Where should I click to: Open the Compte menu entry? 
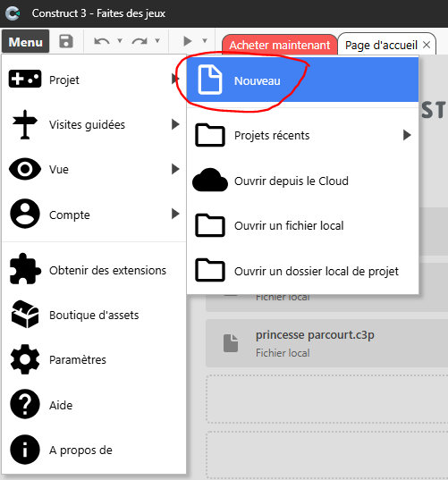click(x=94, y=214)
